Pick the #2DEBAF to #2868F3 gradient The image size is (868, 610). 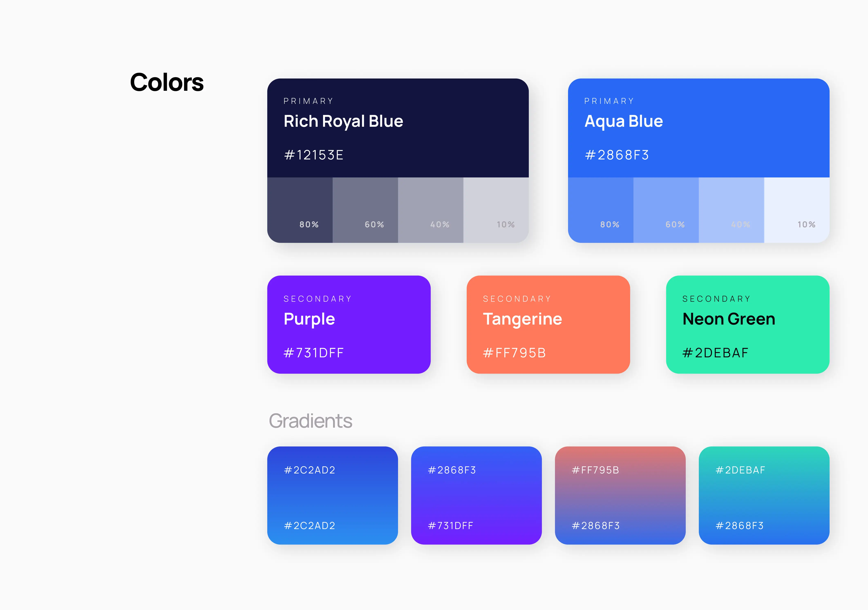coord(764,495)
